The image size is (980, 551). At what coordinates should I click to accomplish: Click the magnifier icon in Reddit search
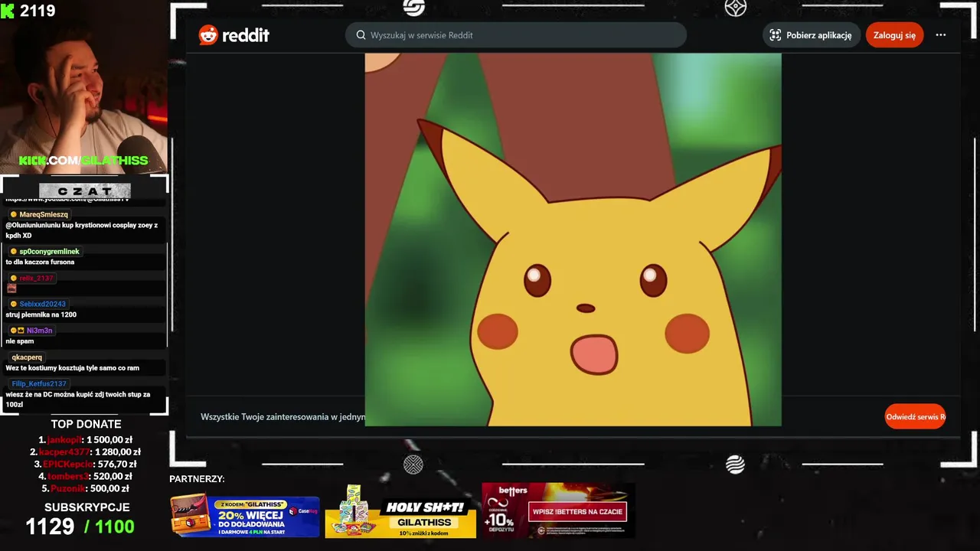(x=361, y=35)
